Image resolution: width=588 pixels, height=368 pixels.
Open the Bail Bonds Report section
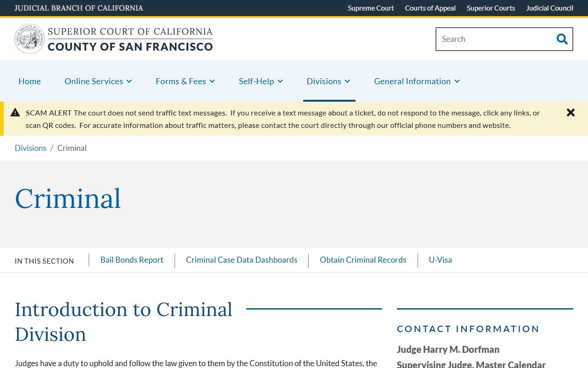click(x=132, y=260)
